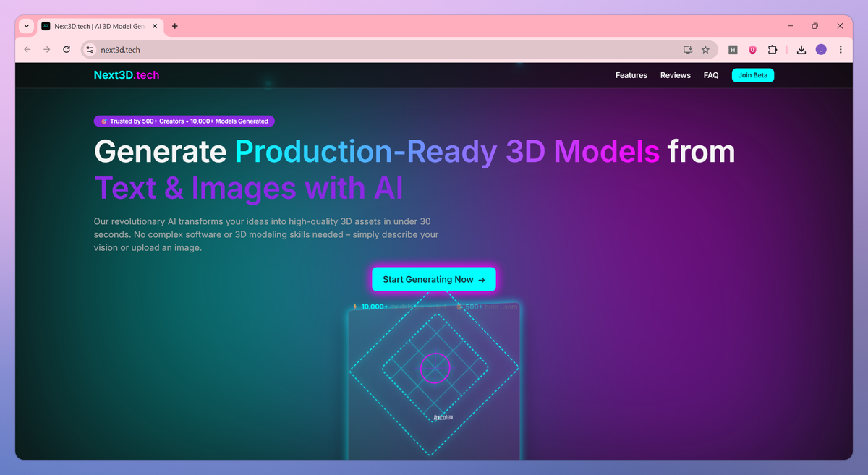
Task: Open the red shield extension icon
Action: pos(752,50)
